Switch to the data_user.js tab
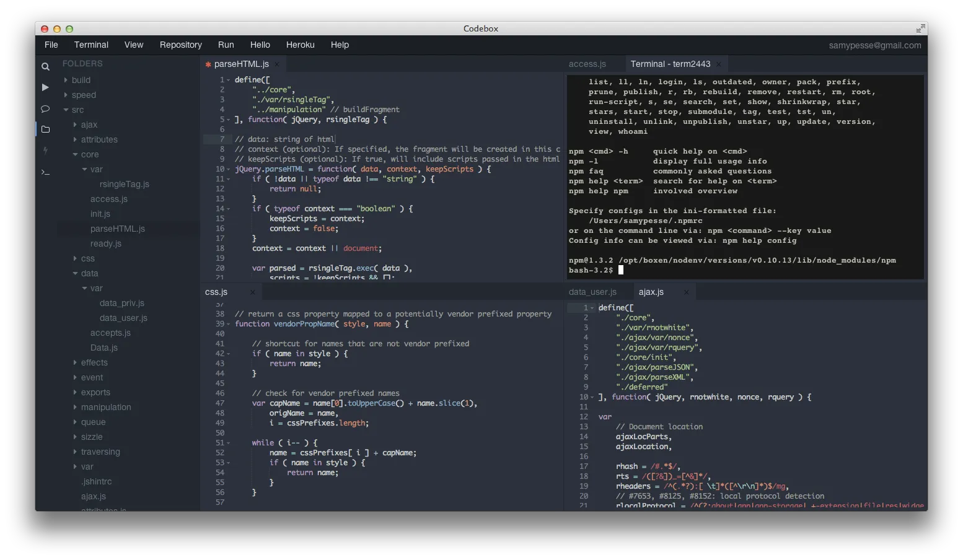 (x=592, y=292)
